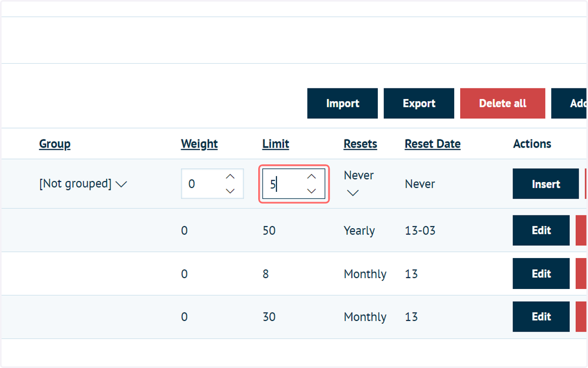Decrease the Limit value with down arrow

pyautogui.click(x=312, y=191)
